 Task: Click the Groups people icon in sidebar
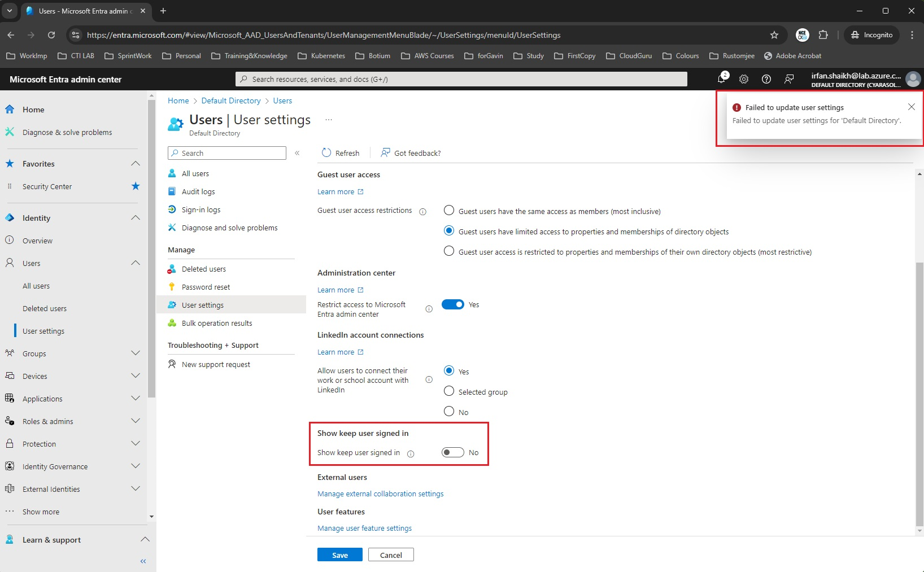pyautogui.click(x=10, y=353)
